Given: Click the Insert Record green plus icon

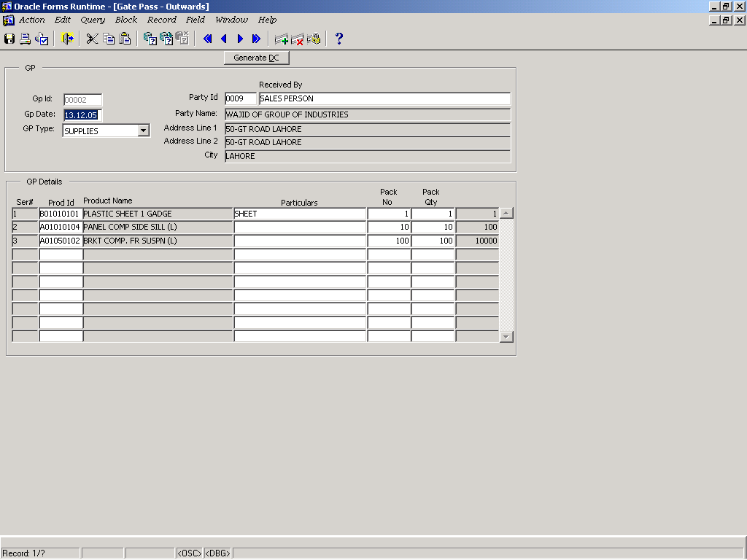Looking at the screenshot, I should click(x=281, y=39).
